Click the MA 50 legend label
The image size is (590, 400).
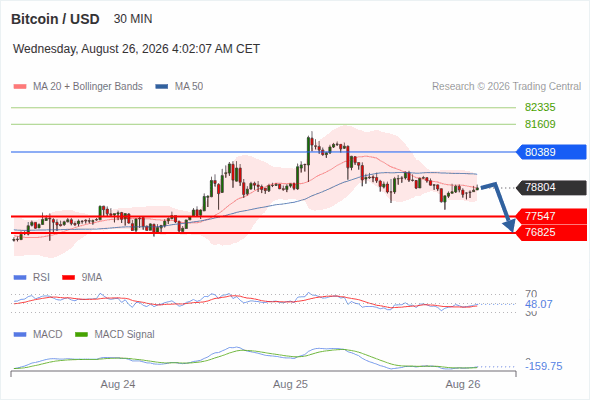pos(189,87)
